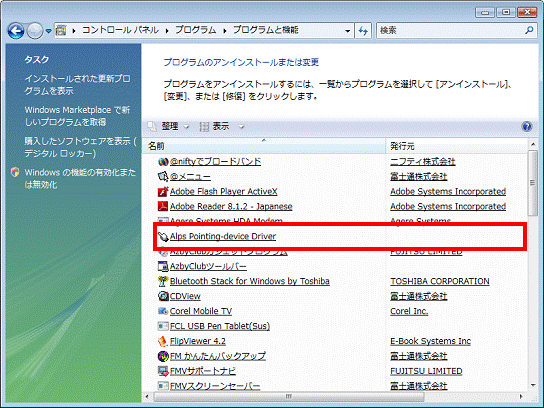Image resolution: width=544 pixels, height=408 pixels.
Task: Open Help with blue question mark icon
Action: [527, 126]
